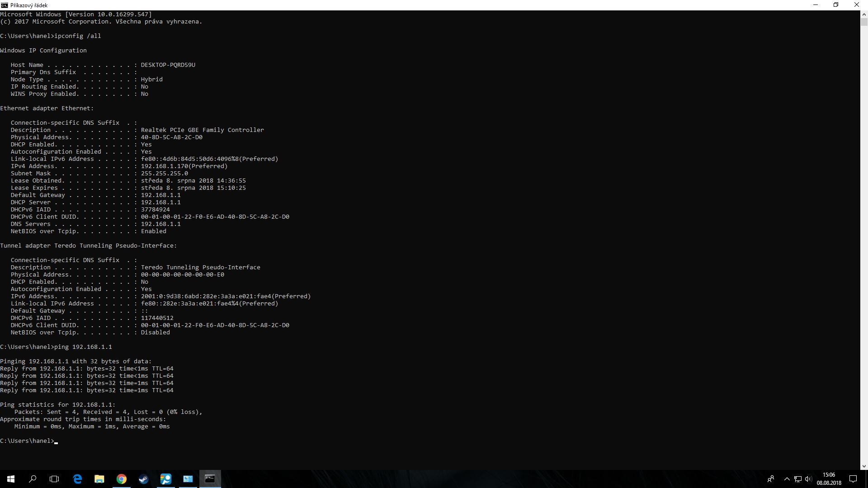The image size is (868, 488).
Task: Open the People icon in system tray
Action: pyautogui.click(x=771, y=479)
